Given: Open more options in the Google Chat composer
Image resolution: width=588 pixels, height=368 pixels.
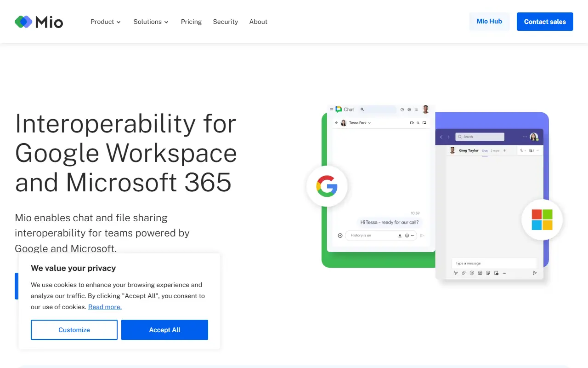Looking at the screenshot, I should coord(413,236).
